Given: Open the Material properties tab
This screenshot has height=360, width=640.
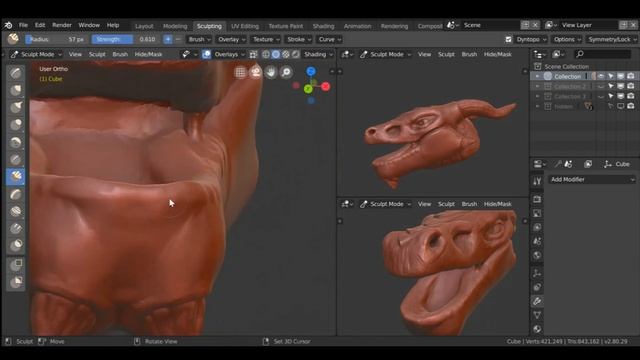Looking at the screenshot, I should point(537,329).
